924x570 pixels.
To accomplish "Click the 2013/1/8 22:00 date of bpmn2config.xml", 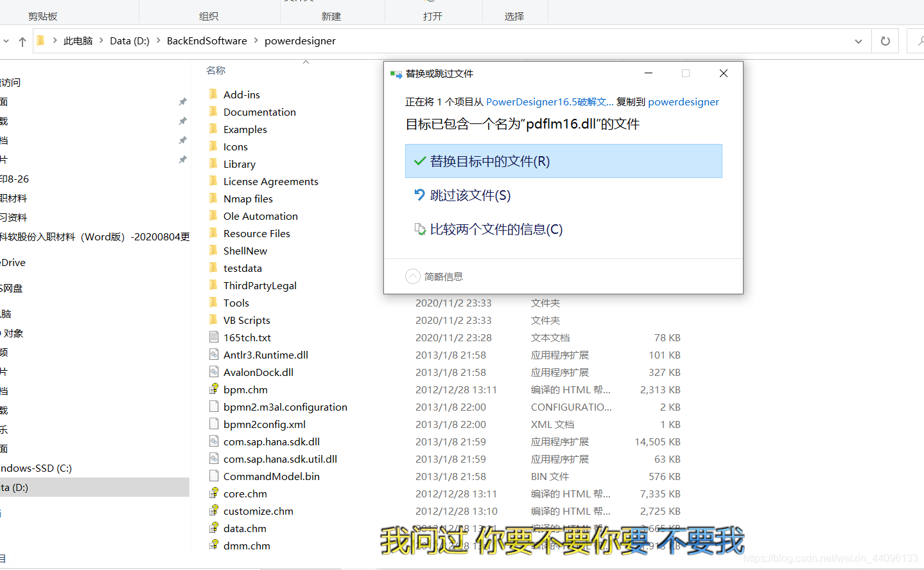I will [451, 424].
